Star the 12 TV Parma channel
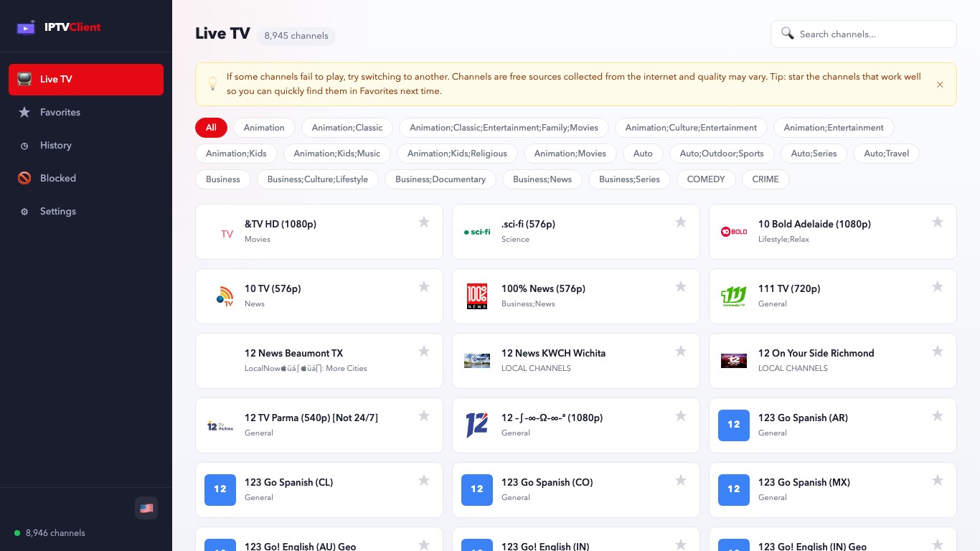980x551 pixels. (424, 416)
